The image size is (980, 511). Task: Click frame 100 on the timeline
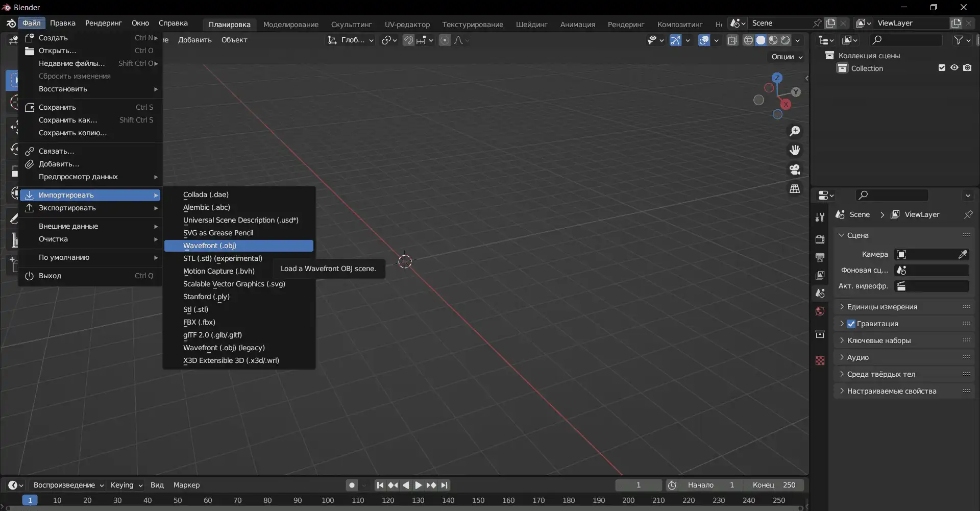(328, 500)
